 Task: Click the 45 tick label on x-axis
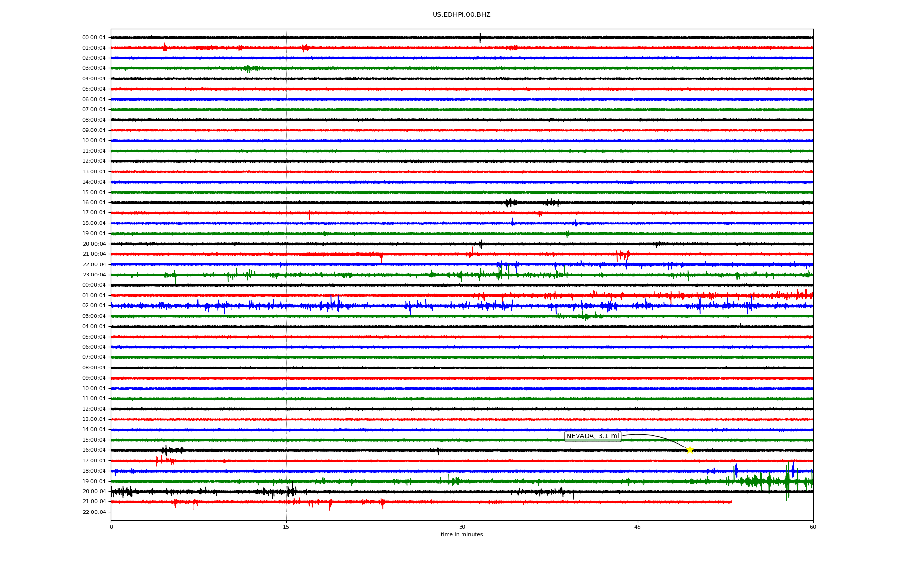(x=637, y=527)
